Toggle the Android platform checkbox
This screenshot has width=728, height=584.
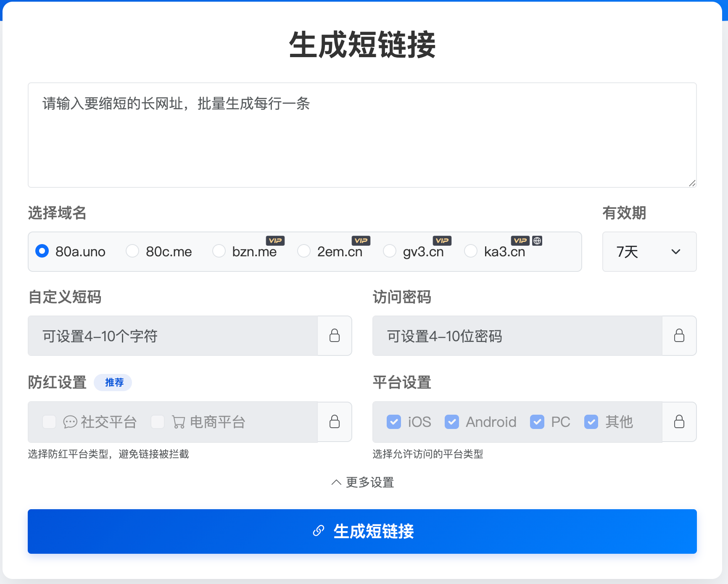point(452,422)
